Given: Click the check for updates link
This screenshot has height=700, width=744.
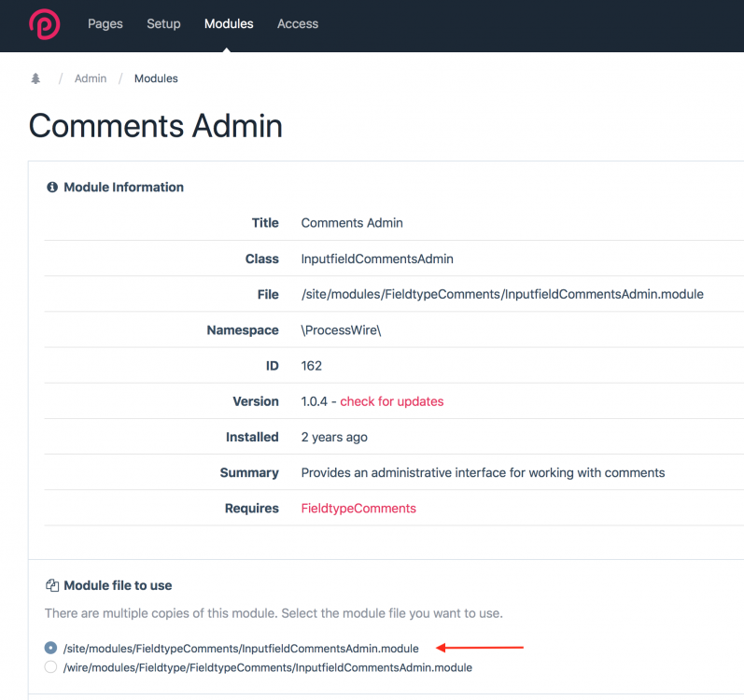Looking at the screenshot, I should point(392,401).
